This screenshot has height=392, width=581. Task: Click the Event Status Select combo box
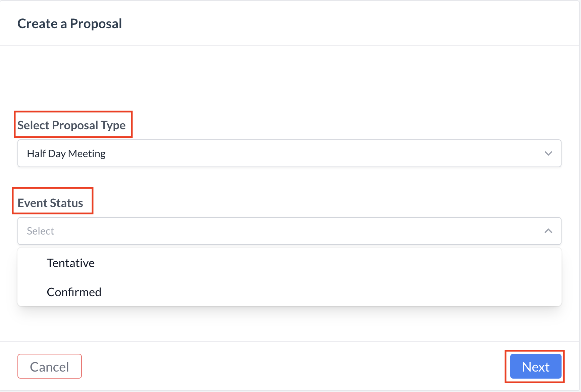(x=289, y=231)
